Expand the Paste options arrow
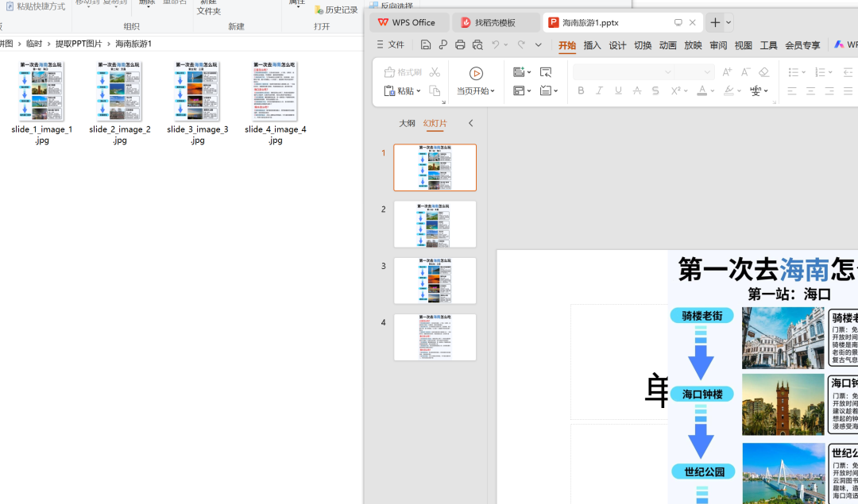 click(419, 91)
